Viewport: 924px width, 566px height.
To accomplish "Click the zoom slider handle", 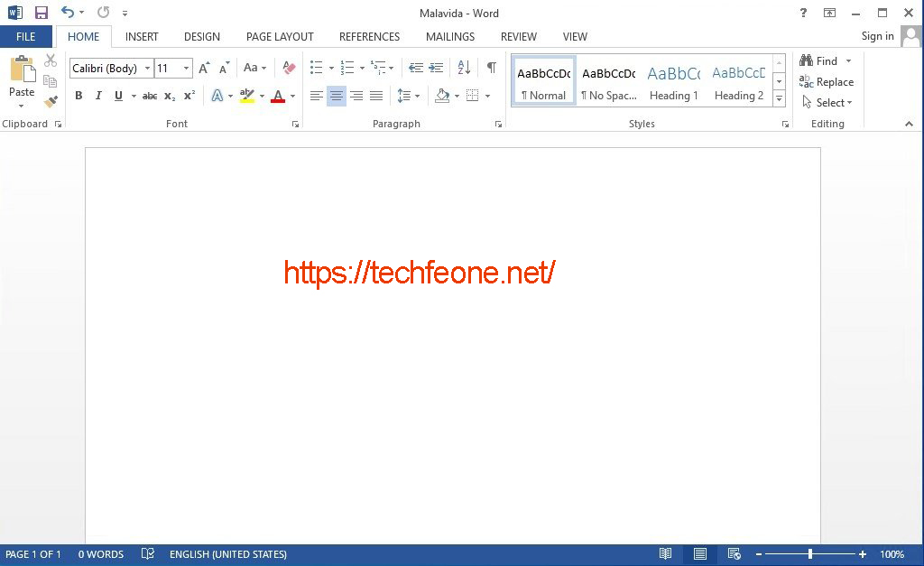I will [x=810, y=554].
